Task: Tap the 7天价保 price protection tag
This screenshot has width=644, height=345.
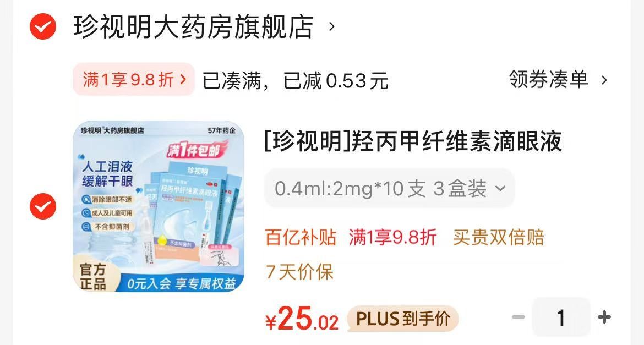Action: (x=299, y=271)
